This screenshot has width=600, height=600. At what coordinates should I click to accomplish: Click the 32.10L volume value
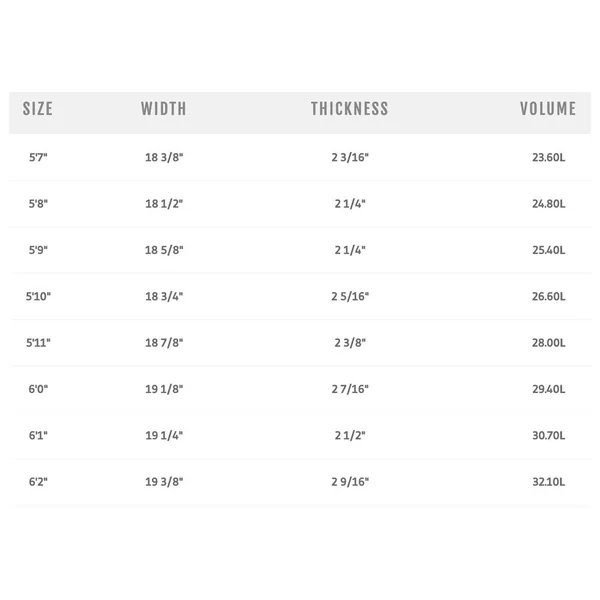549,481
